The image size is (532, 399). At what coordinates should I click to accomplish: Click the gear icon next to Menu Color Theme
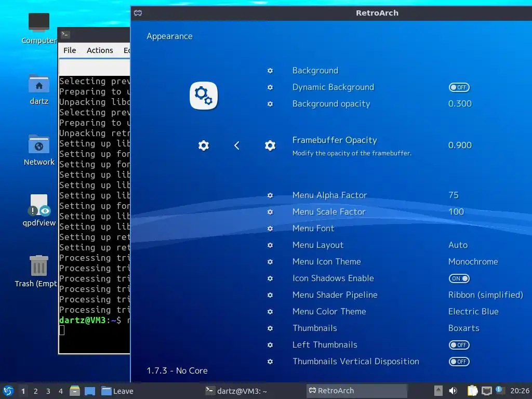[x=270, y=312]
